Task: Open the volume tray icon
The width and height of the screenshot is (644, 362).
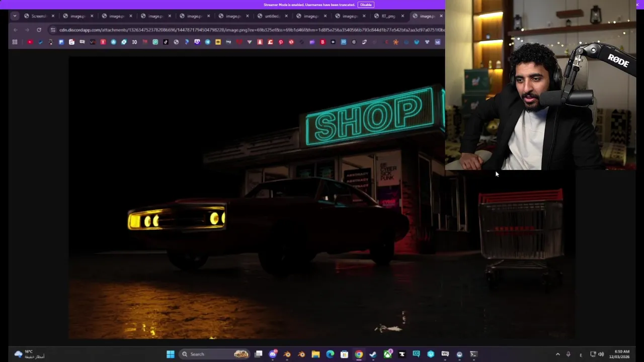Action: [601, 354]
